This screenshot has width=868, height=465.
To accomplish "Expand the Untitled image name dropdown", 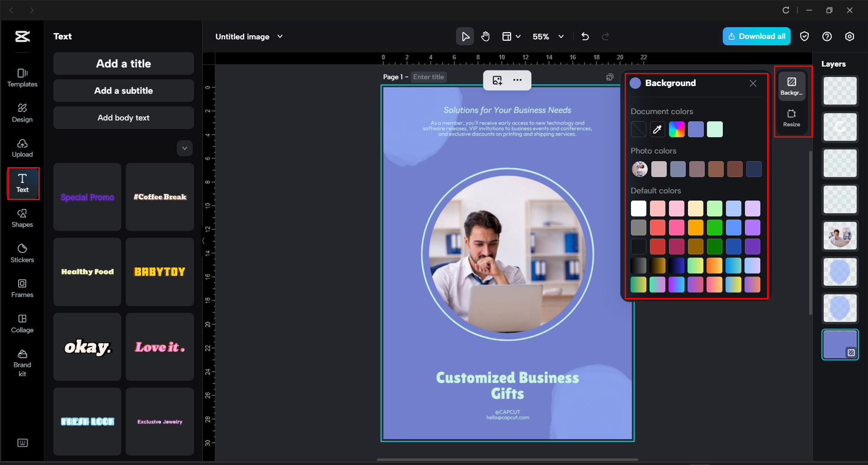I will coord(280,36).
